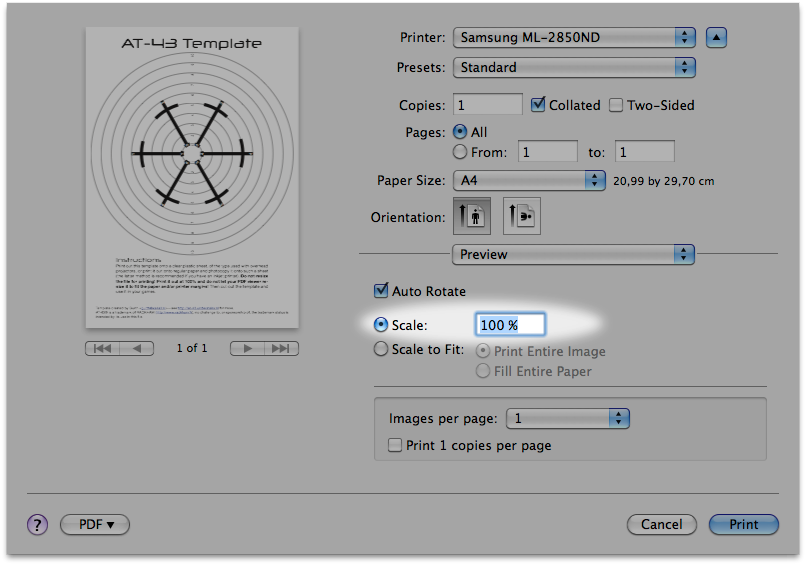Viewport: 806px width, 565px height.
Task: Go to first page in preview
Action: click(x=102, y=349)
